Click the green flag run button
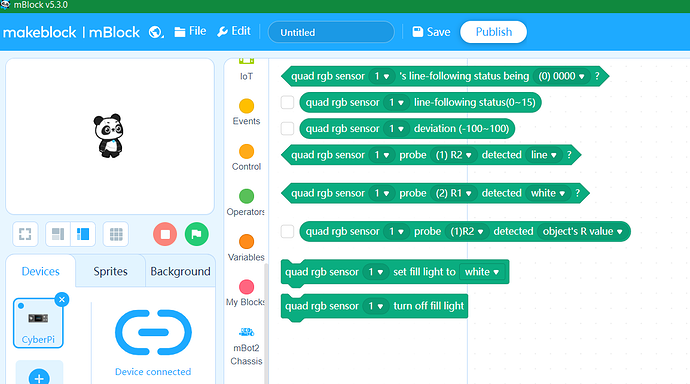The height and width of the screenshot is (384, 690). (x=197, y=234)
